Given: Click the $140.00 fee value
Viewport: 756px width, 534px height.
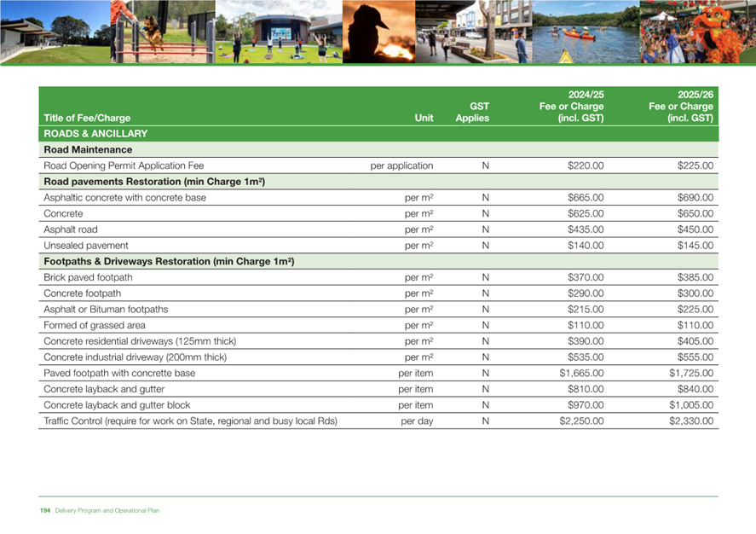Looking at the screenshot, I should tap(586, 245).
